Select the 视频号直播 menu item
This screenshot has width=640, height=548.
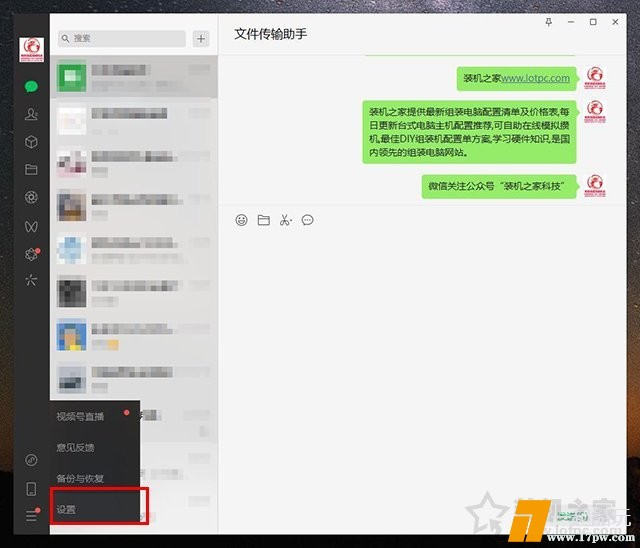pyautogui.click(x=95, y=416)
